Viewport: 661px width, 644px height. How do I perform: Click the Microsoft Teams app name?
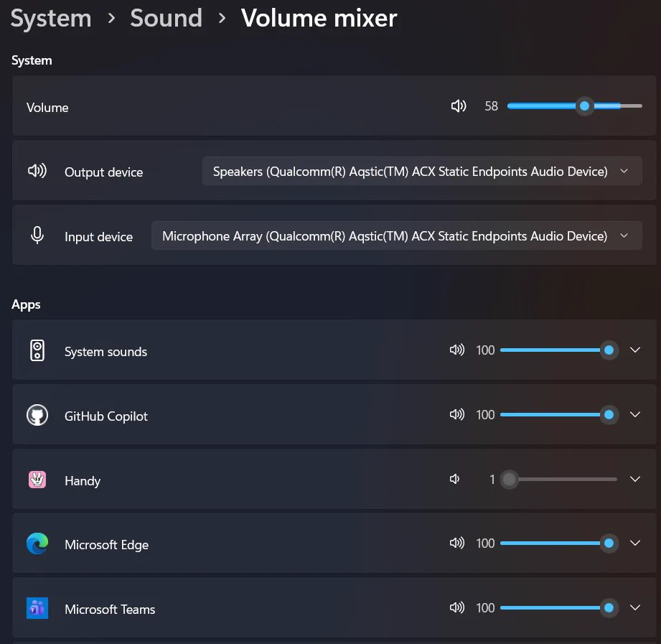click(110, 609)
